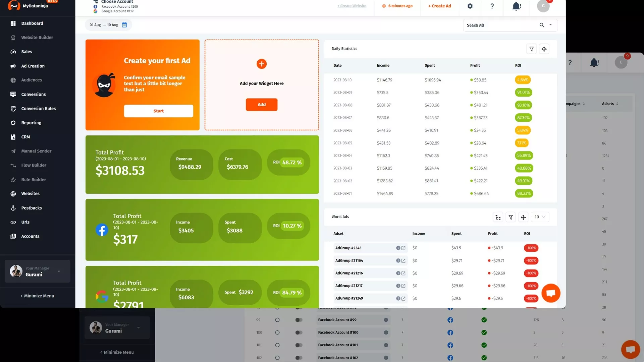Expand the Worst Ads rows count dropdown
Screen dimensions: 644x362
[x=540, y=217]
